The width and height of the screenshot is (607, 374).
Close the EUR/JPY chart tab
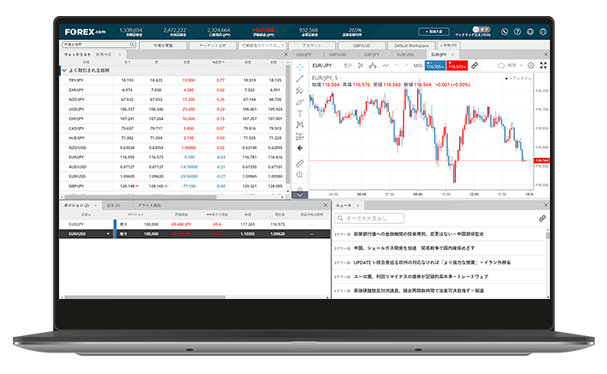(452, 55)
